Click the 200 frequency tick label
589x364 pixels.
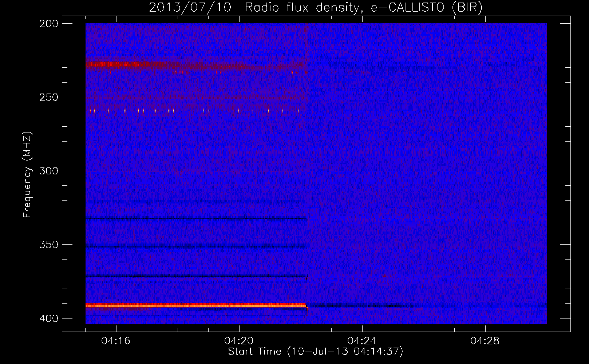(49, 24)
